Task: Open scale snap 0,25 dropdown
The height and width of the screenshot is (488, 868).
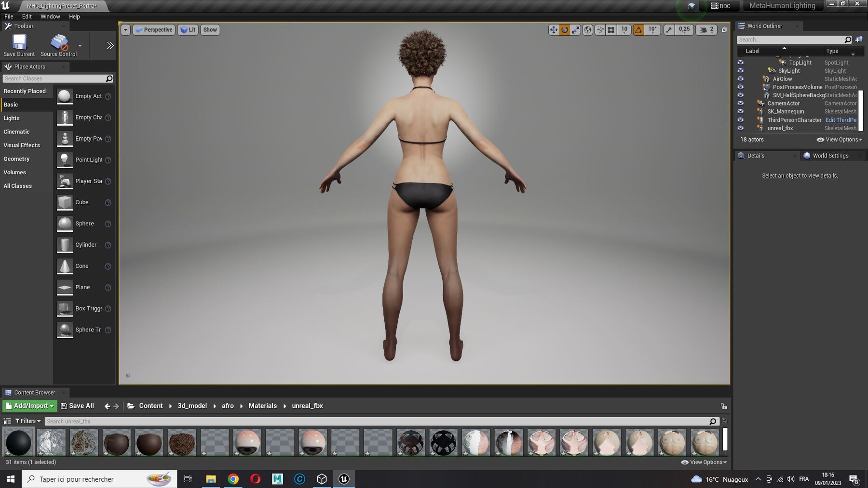Action: pos(684,29)
